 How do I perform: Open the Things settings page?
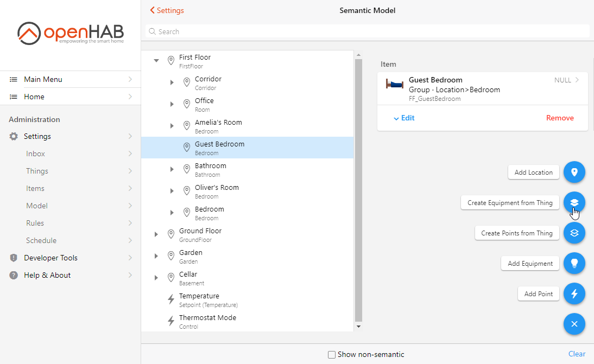(37, 171)
